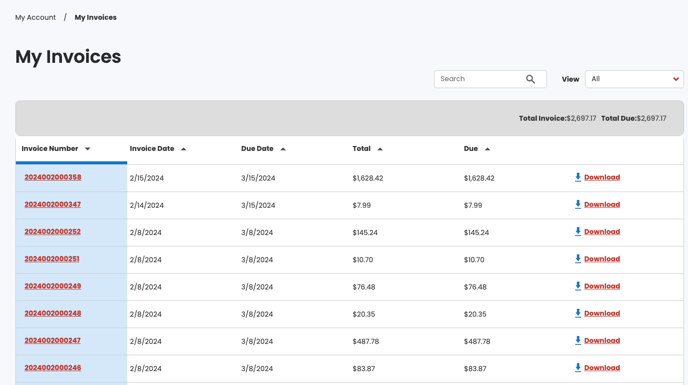Viewport: 688px width, 385px height.
Task: Go to My Account breadcrumb
Action: pyautogui.click(x=36, y=18)
